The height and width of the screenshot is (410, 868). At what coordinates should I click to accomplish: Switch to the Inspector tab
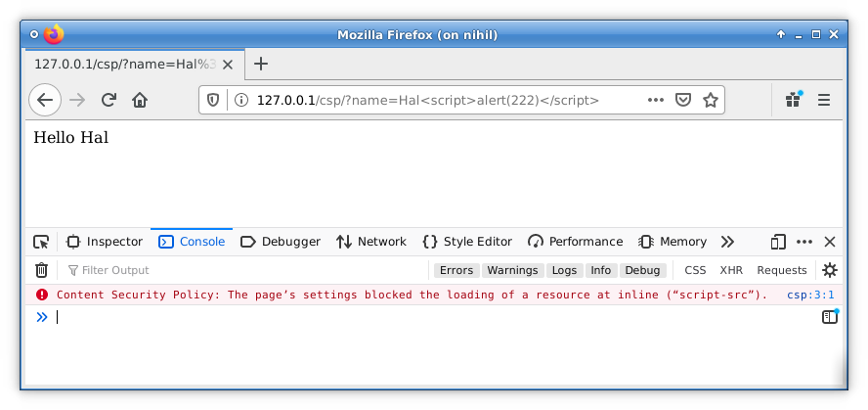coord(104,242)
